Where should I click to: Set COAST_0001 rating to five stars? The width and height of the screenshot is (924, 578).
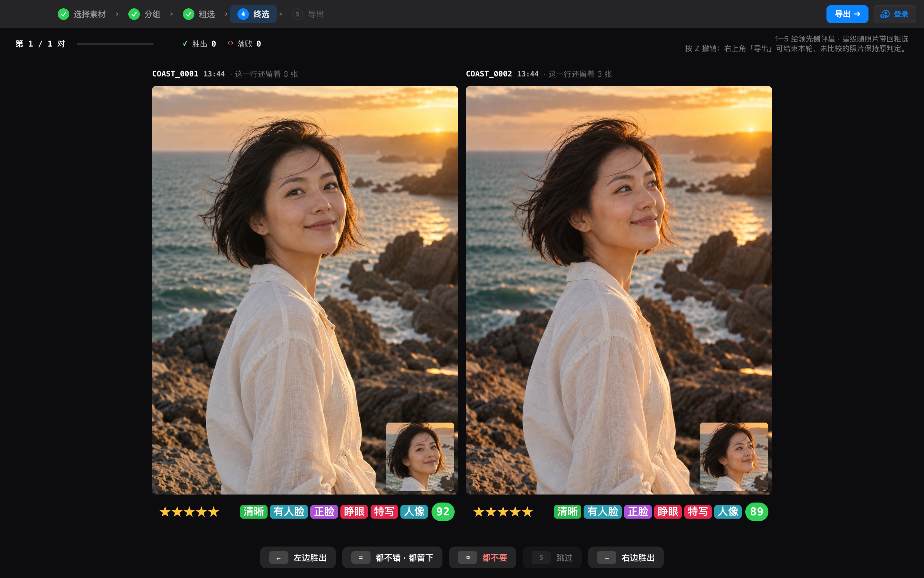click(x=213, y=512)
